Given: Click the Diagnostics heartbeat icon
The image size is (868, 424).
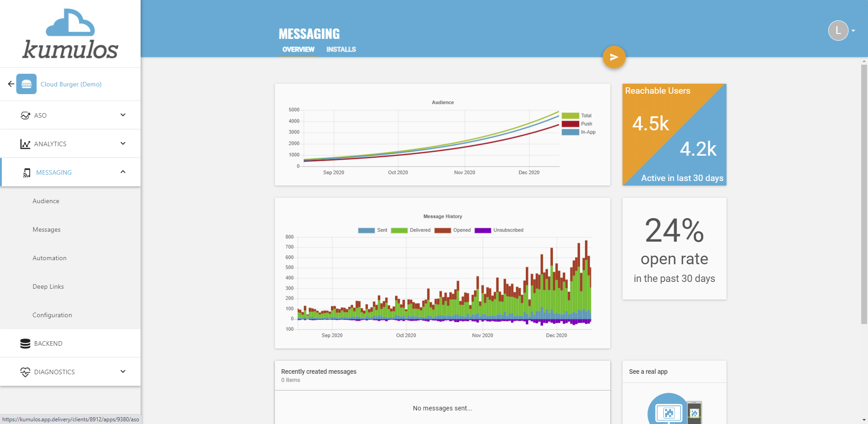Looking at the screenshot, I should 25,372.
